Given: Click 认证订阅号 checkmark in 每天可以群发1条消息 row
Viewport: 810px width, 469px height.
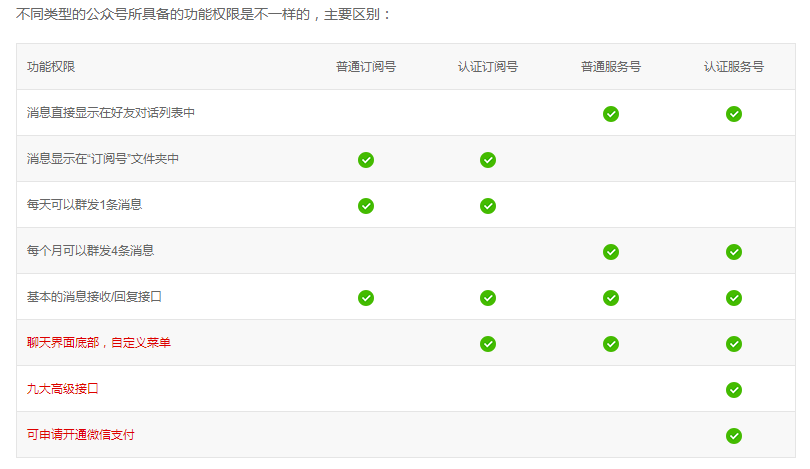Looking at the screenshot, I should [488, 206].
